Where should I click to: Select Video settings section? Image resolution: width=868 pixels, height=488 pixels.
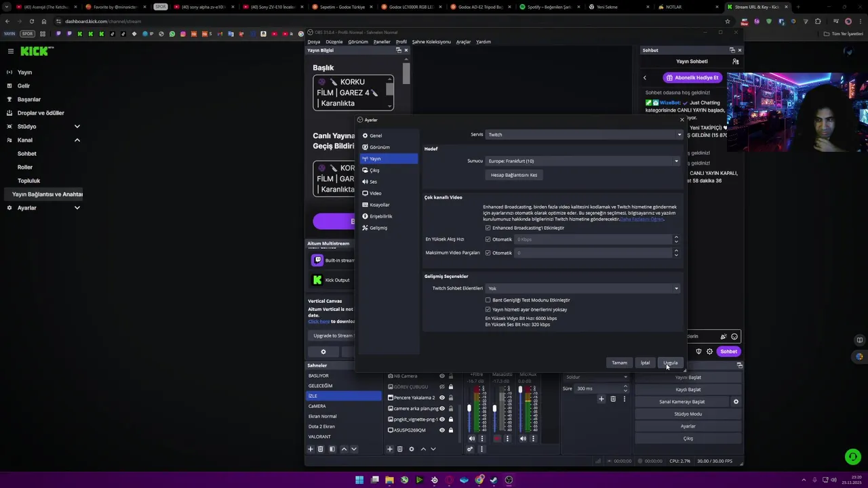[389, 193]
